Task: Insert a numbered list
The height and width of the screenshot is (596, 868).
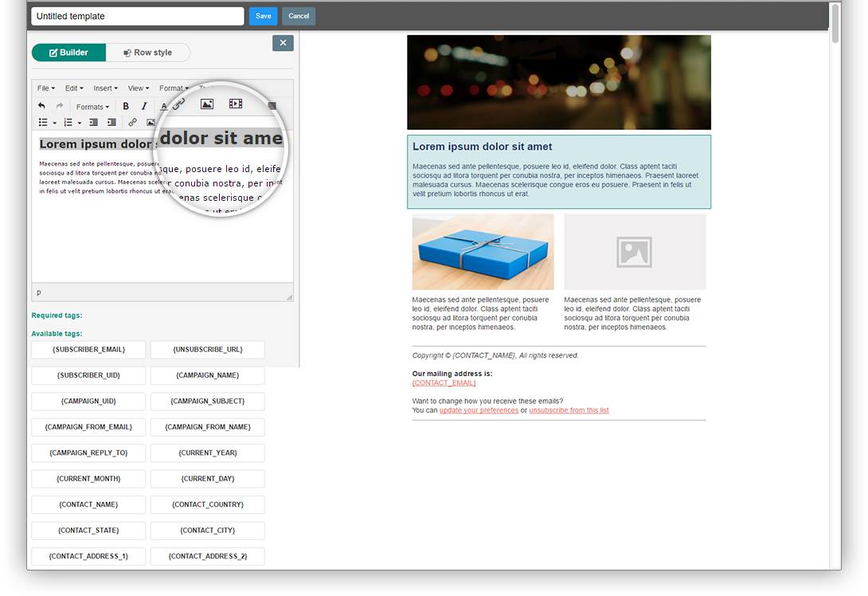Action: pyautogui.click(x=68, y=123)
